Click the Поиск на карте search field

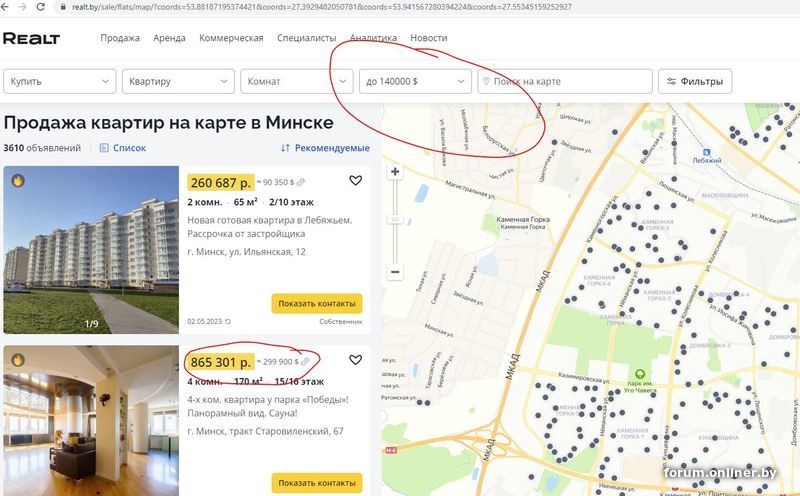[565, 81]
